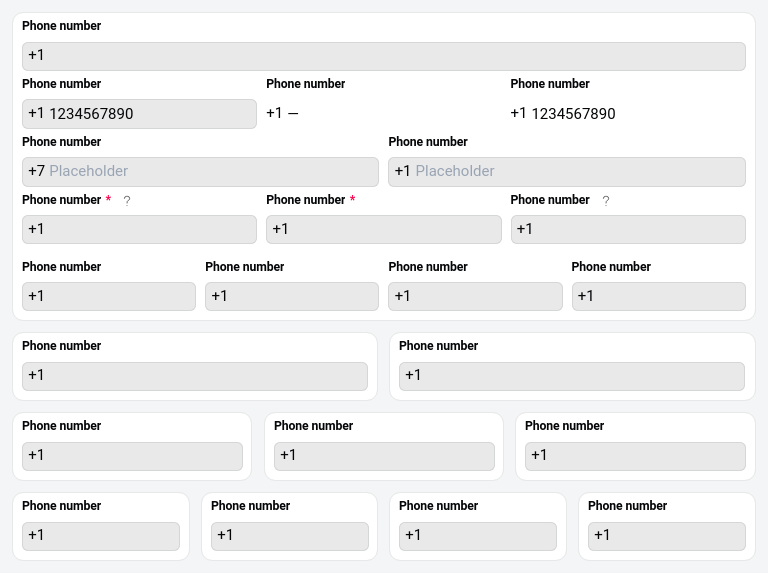Click the phone field in the third bottom-row card
The width and height of the screenshot is (768, 573).
pos(477,536)
